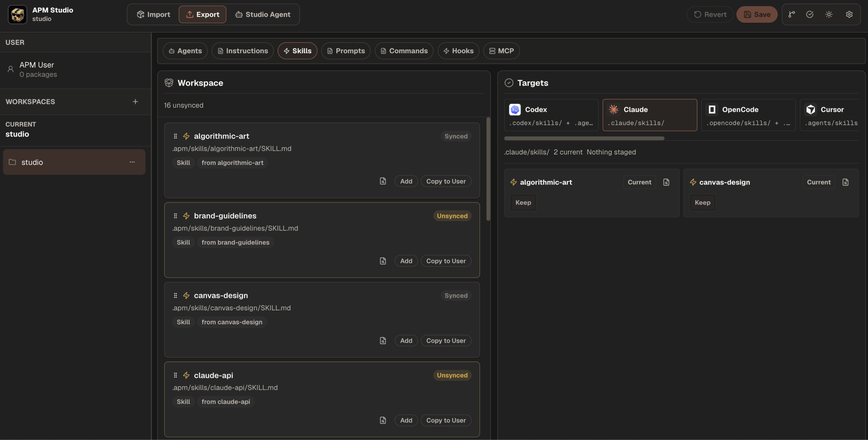Preview file icon for algorithmic-art workspace skill

(x=383, y=181)
